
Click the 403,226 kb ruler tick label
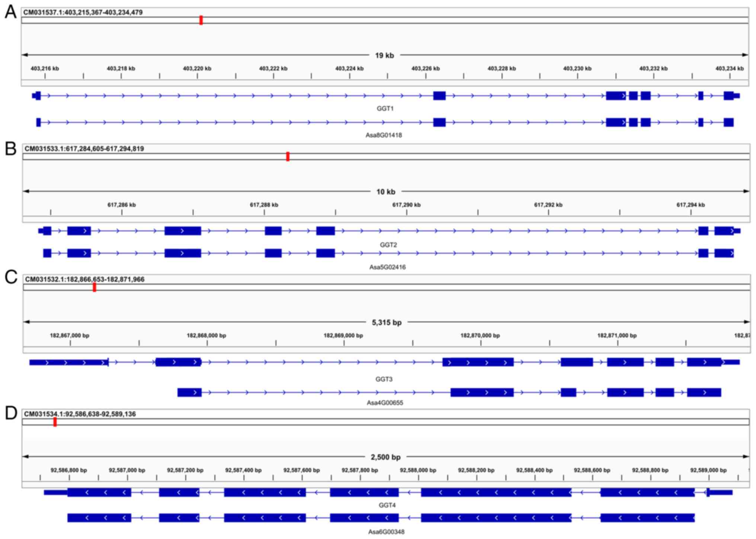coord(425,68)
